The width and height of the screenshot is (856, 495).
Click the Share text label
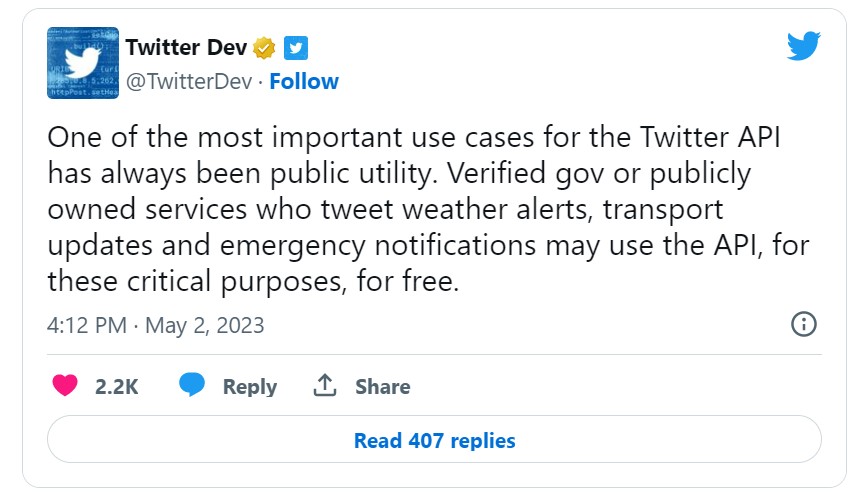click(383, 386)
